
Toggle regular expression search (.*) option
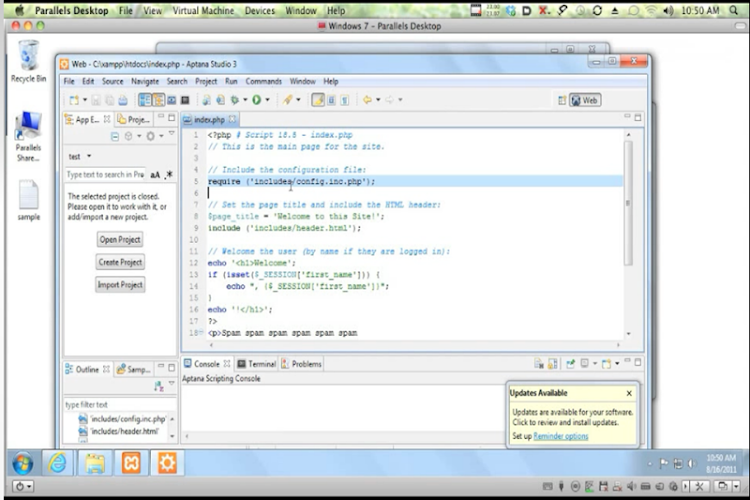[168, 174]
